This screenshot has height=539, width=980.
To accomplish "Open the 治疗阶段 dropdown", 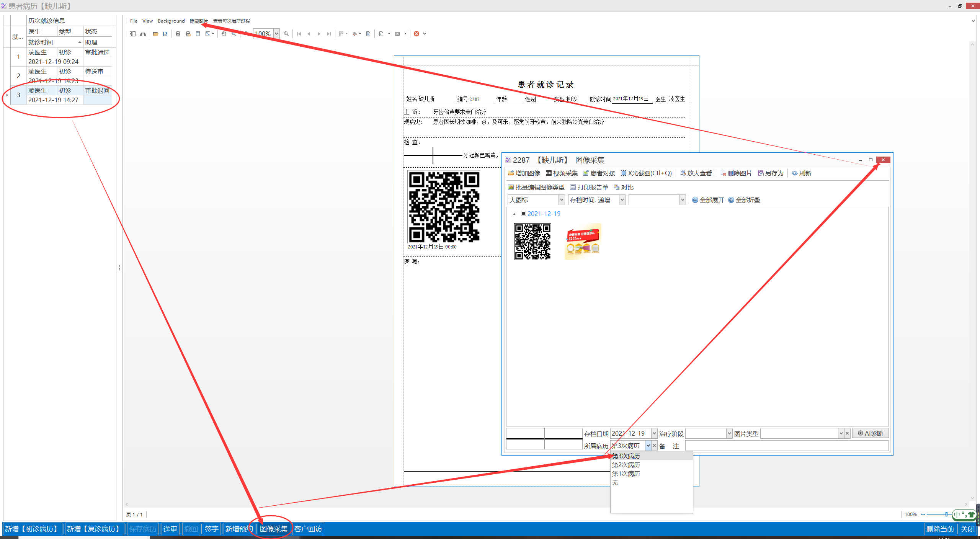I will pos(729,433).
